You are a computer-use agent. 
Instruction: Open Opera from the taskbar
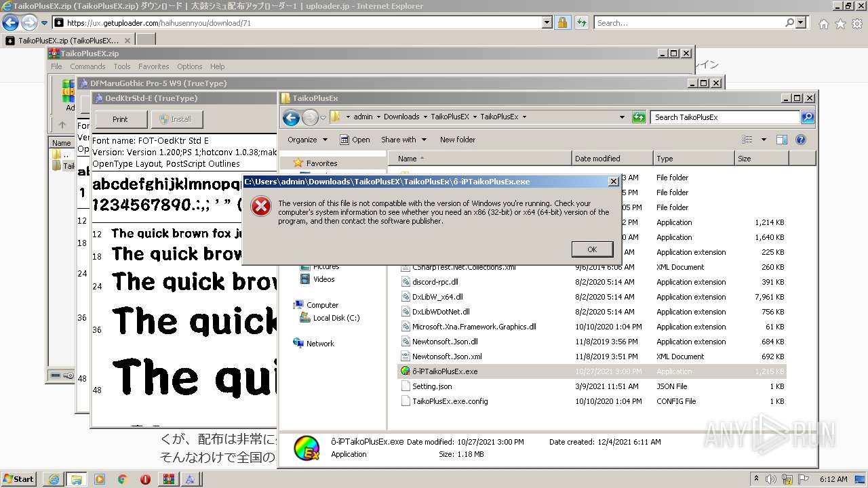pos(145,479)
